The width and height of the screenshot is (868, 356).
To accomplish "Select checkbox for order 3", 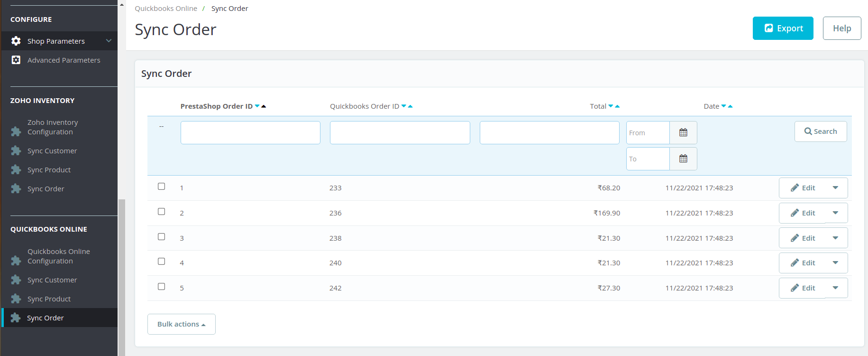I will pyautogui.click(x=162, y=237).
